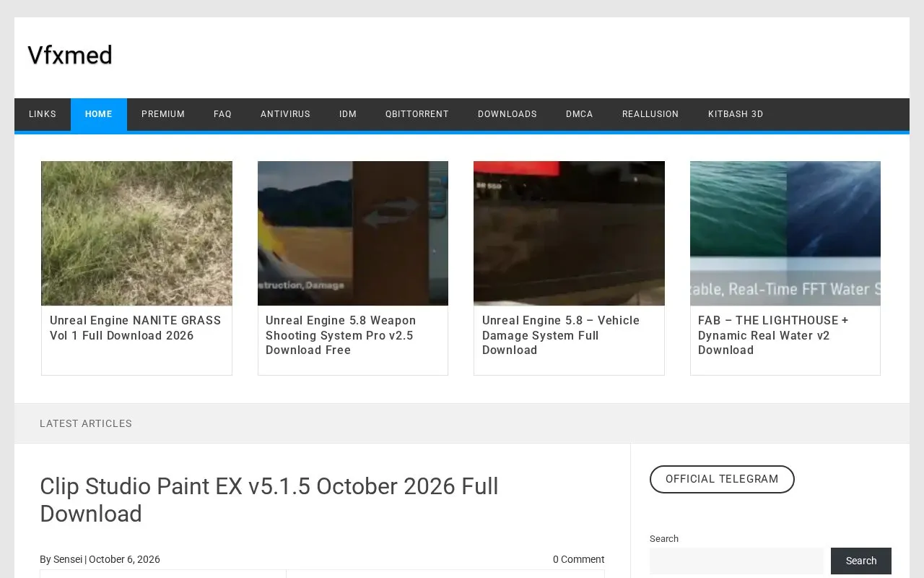Open the OFFICIAL TELEGRAM button
This screenshot has height=578, width=924.
[x=722, y=479]
